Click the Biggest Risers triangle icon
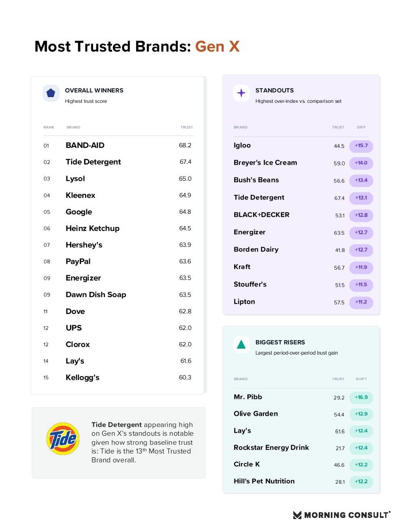Viewport: 411px width, 532px height. pyautogui.click(x=241, y=345)
